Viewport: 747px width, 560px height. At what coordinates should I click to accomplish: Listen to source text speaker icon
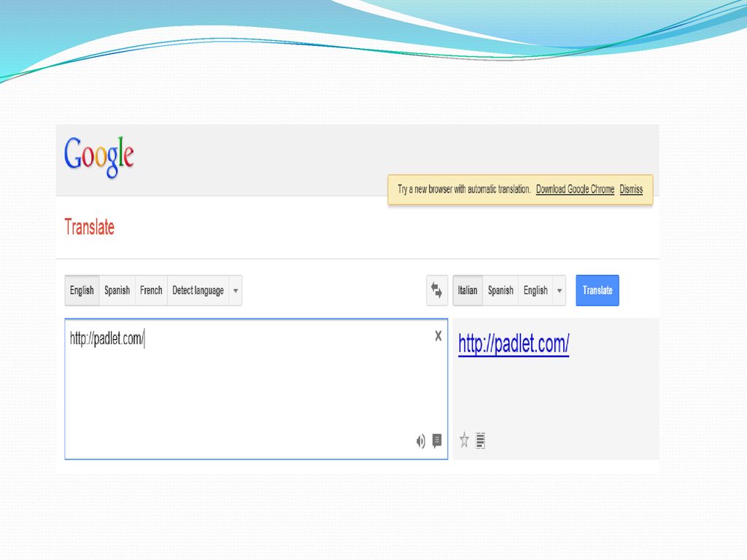(x=420, y=441)
